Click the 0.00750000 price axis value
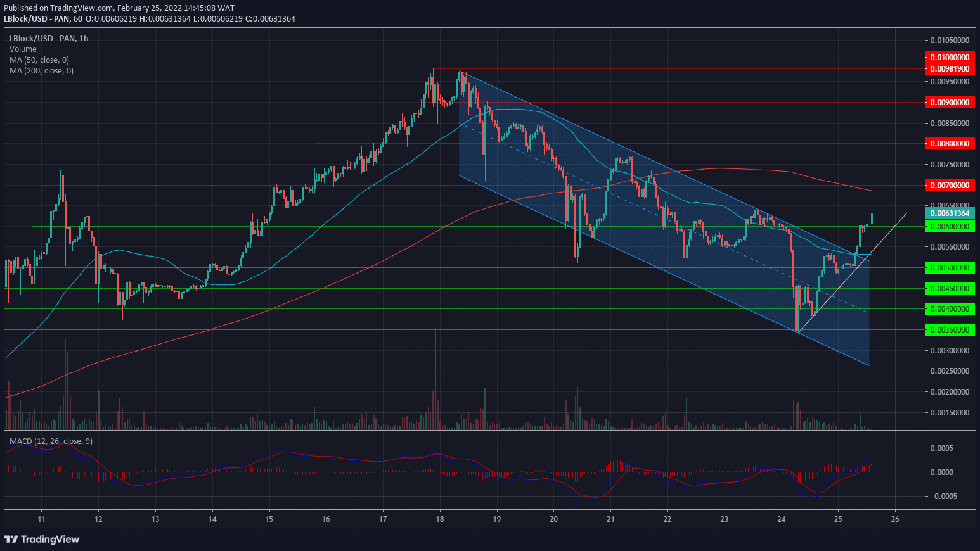 950,165
